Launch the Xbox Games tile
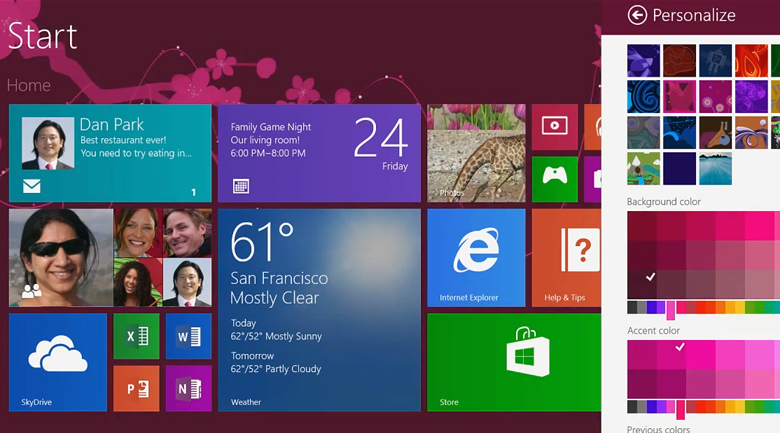Screen dimensions: 780x433 554,179
